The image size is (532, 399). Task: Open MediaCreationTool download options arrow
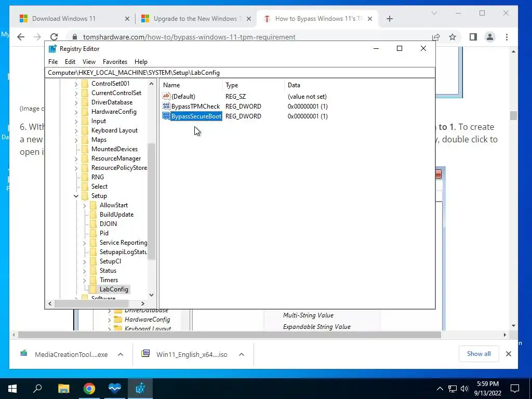coord(121,354)
